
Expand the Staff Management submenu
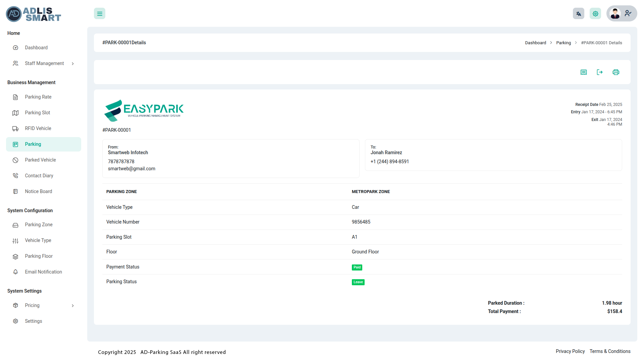pyautogui.click(x=73, y=64)
